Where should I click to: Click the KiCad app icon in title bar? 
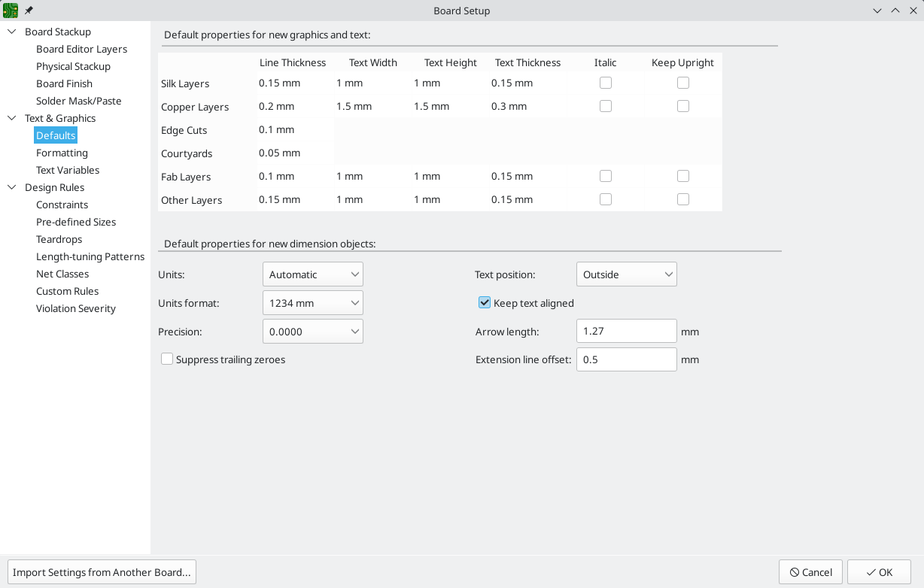pyautogui.click(x=11, y=11)
